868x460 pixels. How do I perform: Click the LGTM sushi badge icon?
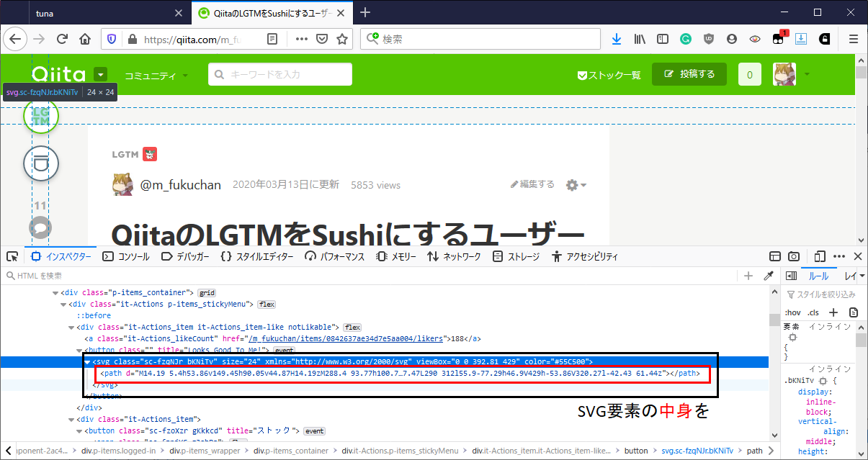pos(150,154)
